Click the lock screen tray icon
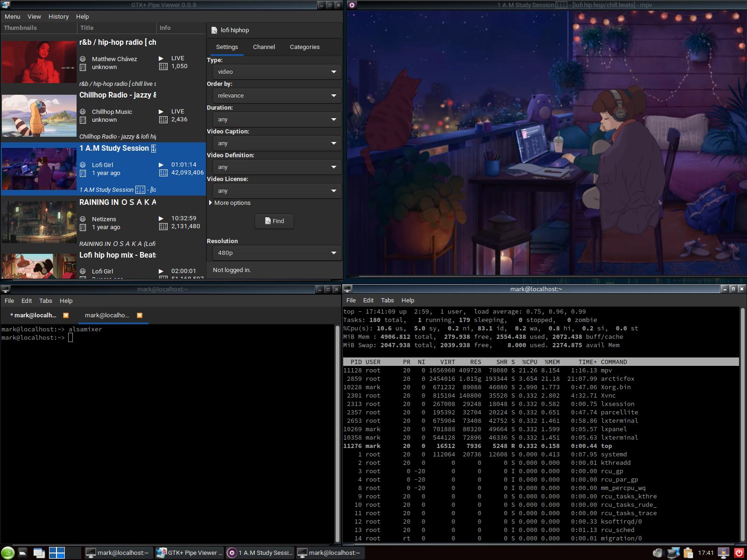This screenshot has width=747, height=560. click(724, 553)
